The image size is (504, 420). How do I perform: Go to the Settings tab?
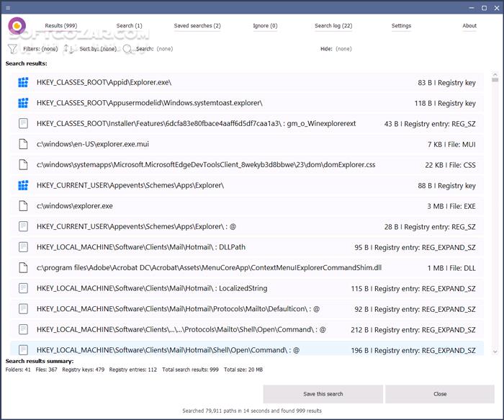(x=401, y=26)
